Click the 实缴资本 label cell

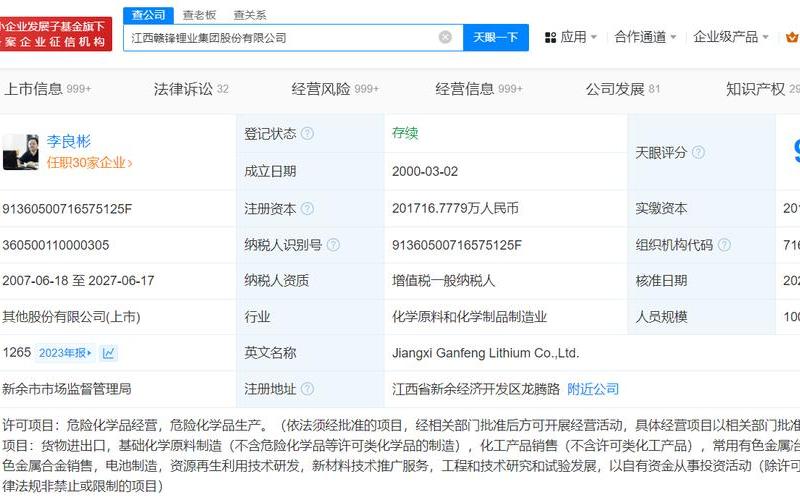point(702,208)
